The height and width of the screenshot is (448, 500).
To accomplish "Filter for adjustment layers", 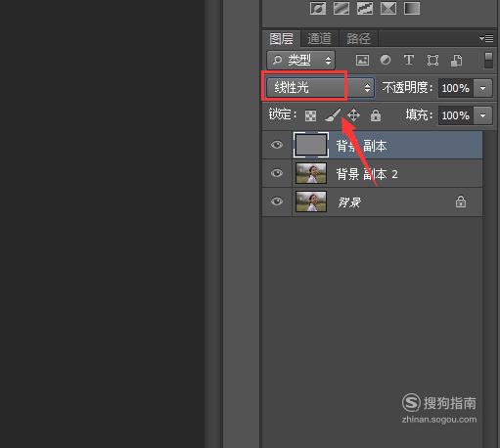I will 386,61.
